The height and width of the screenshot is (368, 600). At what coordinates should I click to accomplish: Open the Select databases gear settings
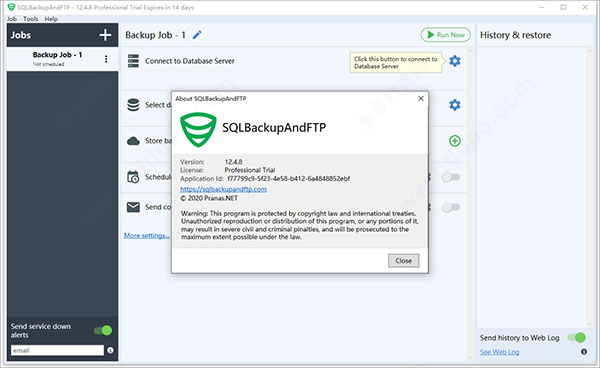(455, 104)
